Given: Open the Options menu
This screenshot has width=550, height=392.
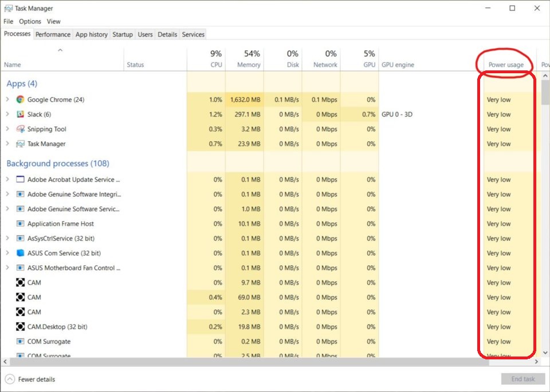Looking at the screenshot, I should point(29,21).
